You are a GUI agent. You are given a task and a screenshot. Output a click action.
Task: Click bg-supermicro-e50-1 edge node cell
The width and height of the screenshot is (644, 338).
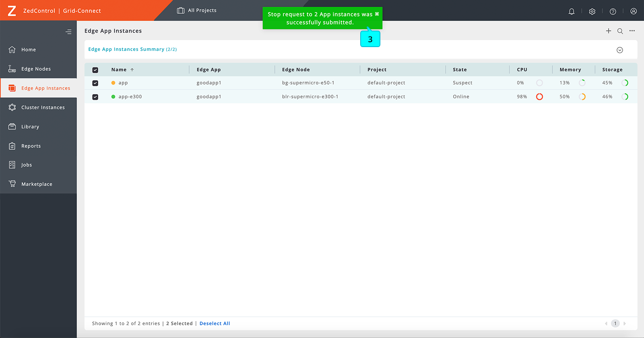tap(308, 83)
